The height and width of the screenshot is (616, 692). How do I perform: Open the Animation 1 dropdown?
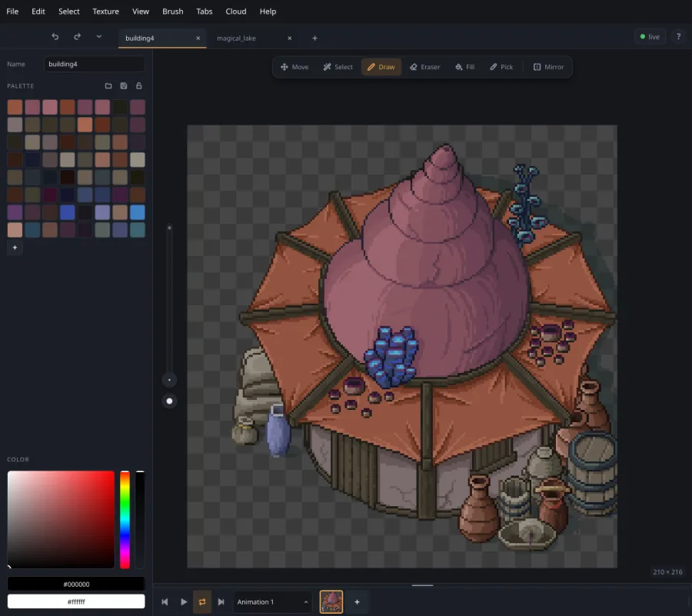[272, 602]
